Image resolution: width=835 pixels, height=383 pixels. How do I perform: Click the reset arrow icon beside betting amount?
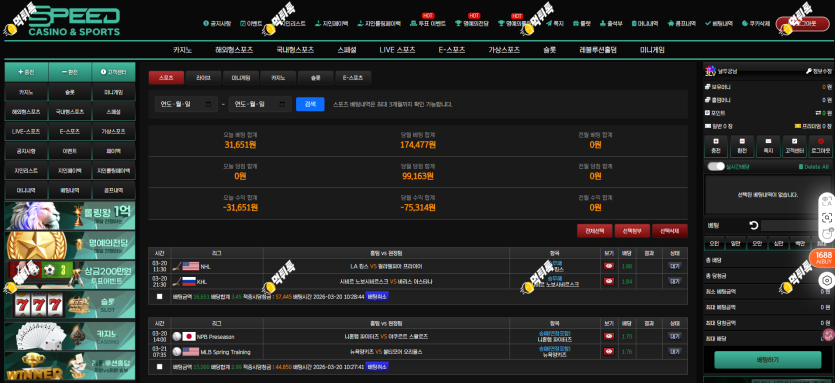[x=754, y=225]
